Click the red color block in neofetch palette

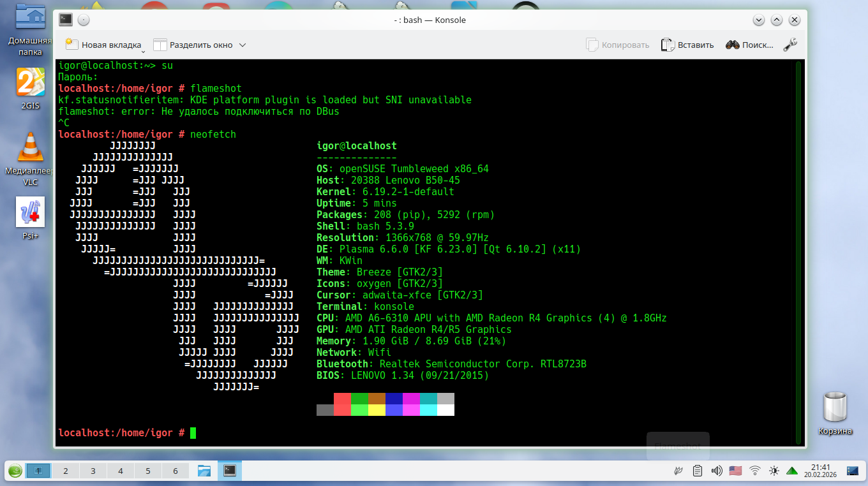coord(342,399)
